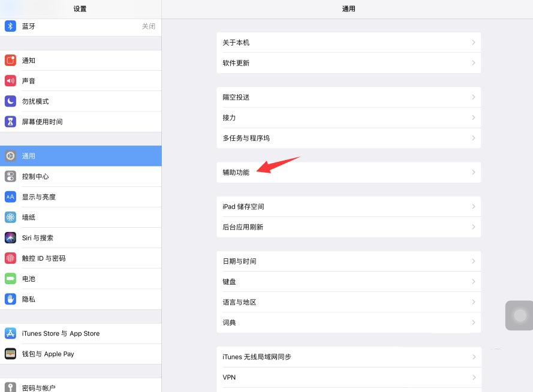Image resolution: width=533 pixels, height=392 pixels.
Task: Tap the 勿扰模式 moon icon
Action: tap(10, 101)
